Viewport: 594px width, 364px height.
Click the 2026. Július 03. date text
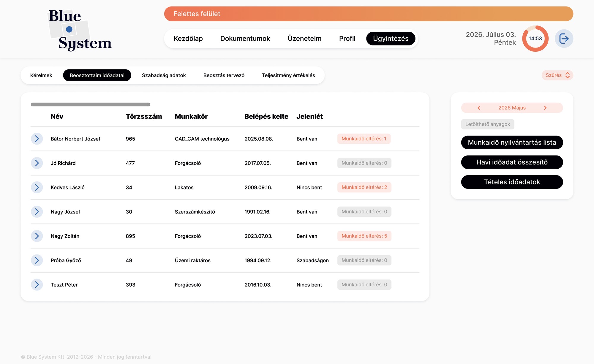coord(491,35)
